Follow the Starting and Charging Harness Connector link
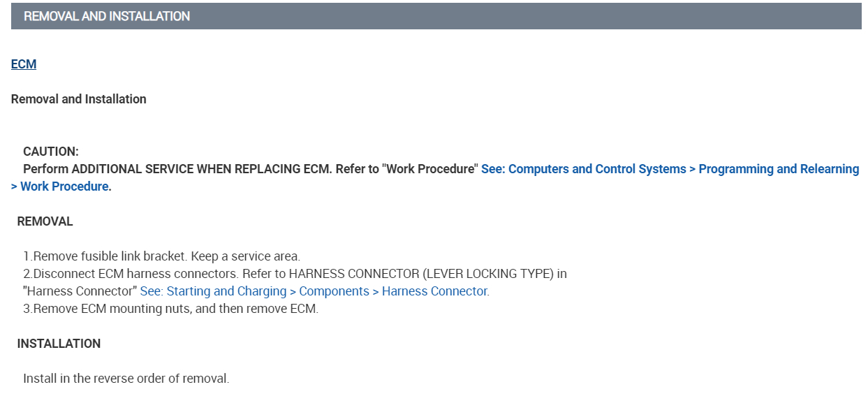 coord(314,291)
